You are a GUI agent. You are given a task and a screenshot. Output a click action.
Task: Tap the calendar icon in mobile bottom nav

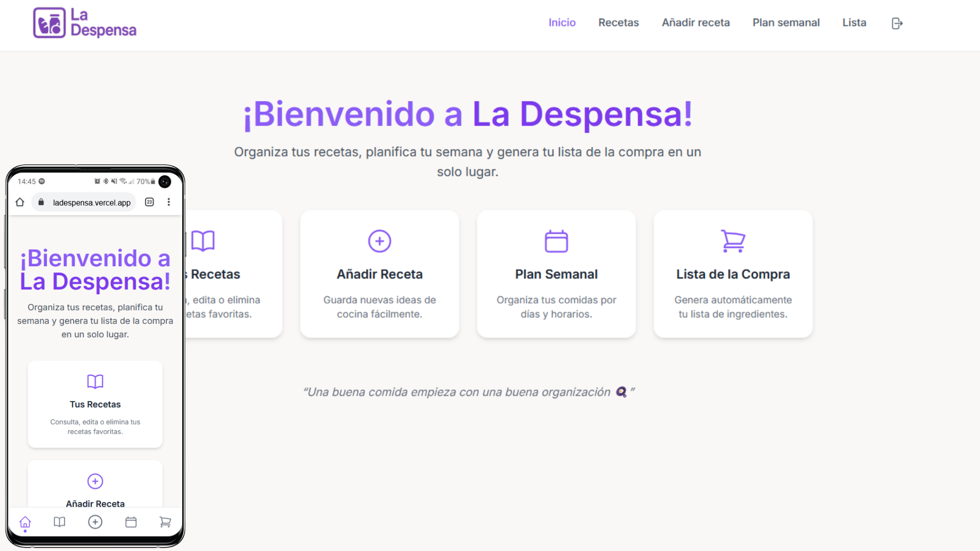(x=131, y=522)
